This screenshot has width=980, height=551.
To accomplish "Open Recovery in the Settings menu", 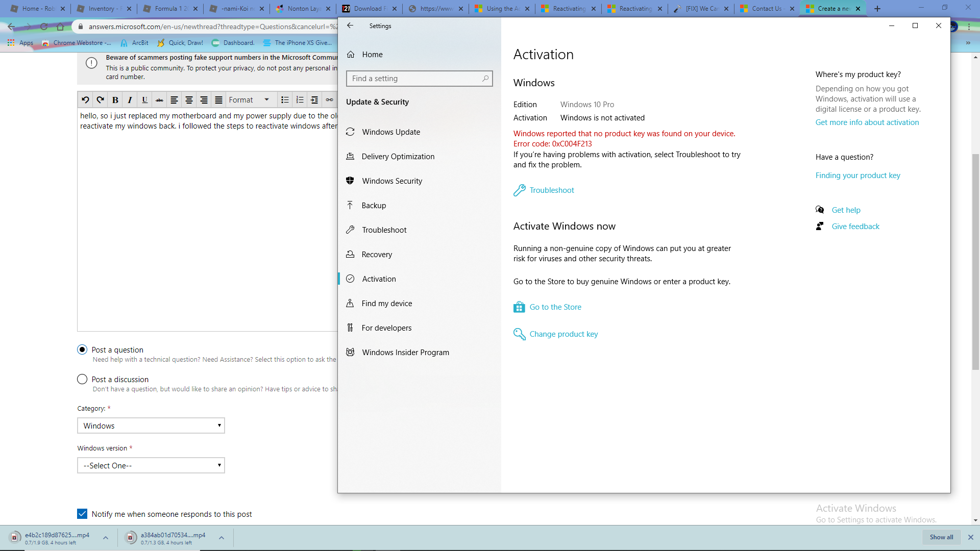I will (377, 255).
